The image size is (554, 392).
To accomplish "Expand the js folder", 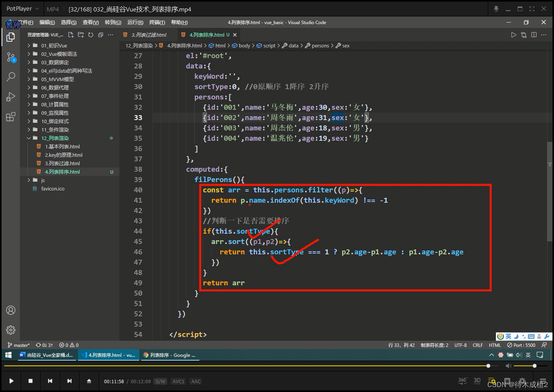I will [x=70, y=180].
